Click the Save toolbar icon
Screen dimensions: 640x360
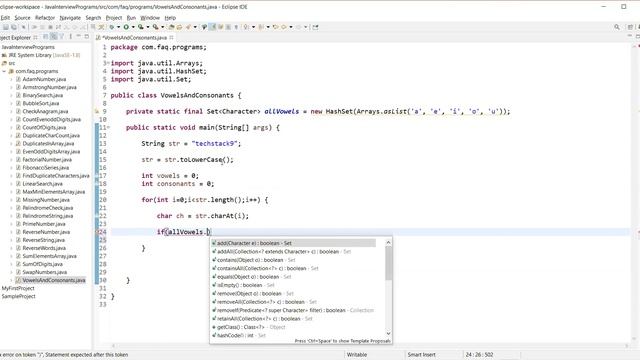click(x=6, y=27)
